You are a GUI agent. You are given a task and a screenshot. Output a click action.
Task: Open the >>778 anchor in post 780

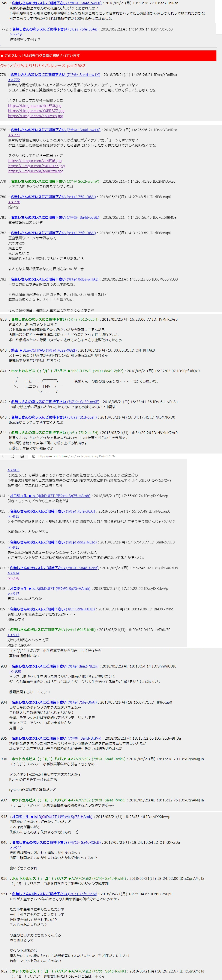14,202
